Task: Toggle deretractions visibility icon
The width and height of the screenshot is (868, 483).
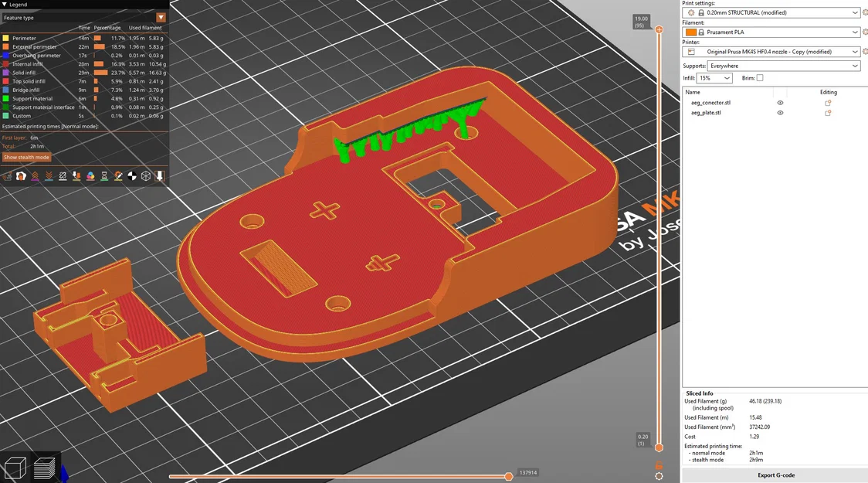Action: click(49, 176)
